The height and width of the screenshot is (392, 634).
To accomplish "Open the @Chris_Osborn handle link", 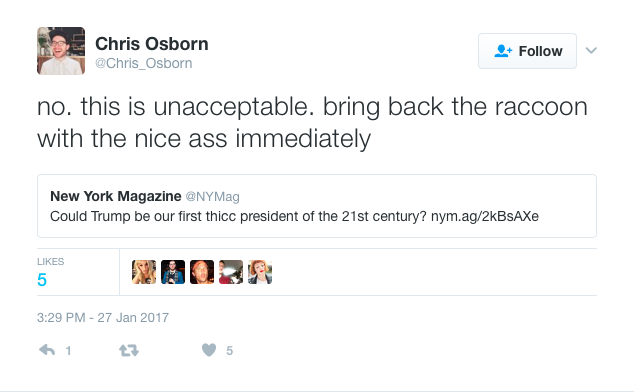I will [x=144, y=63].
